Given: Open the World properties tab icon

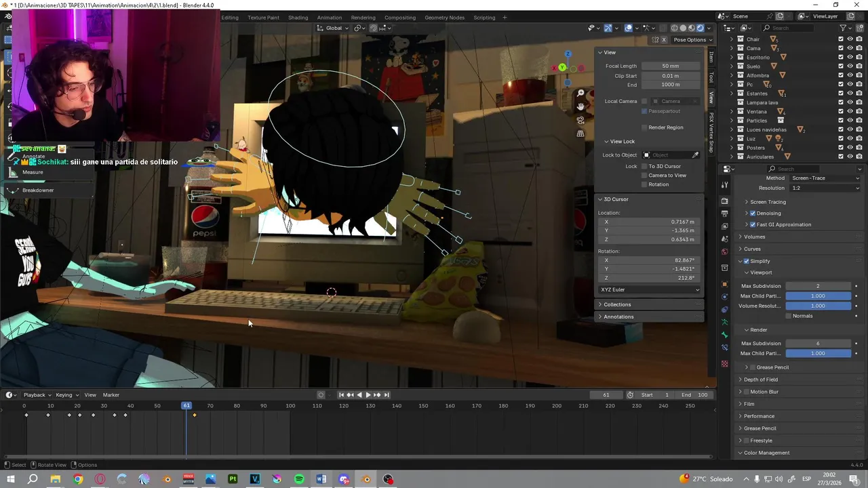Looking at the screenshot, I should [724, 252].
